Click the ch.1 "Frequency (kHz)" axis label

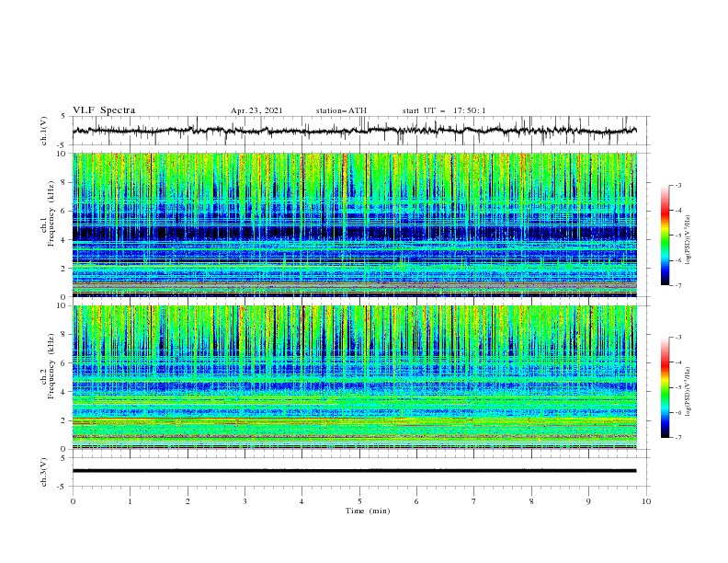click(x=51, y=214)
